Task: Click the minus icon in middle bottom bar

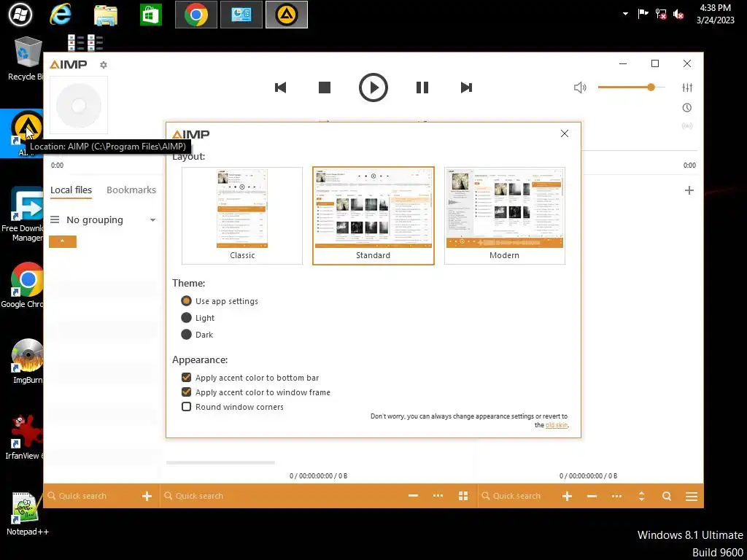Action: 413,496
